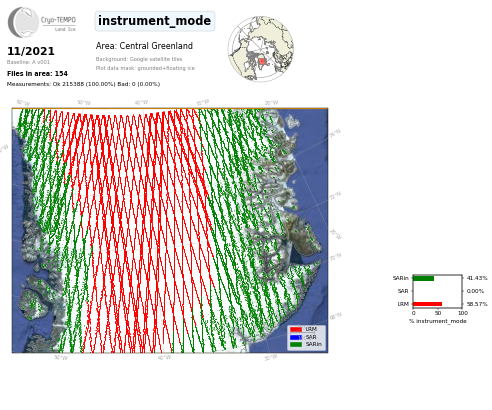Click the red marker on locator globe
Viewport: 492px width, 410px height.
point(262,61)
